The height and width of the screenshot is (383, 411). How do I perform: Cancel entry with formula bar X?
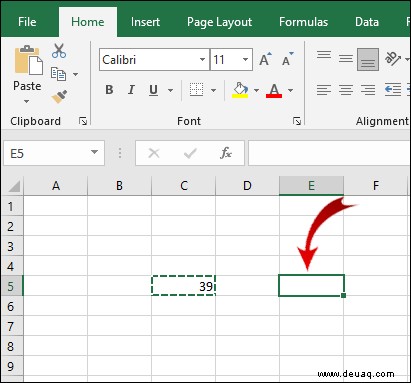pos(154,153)
